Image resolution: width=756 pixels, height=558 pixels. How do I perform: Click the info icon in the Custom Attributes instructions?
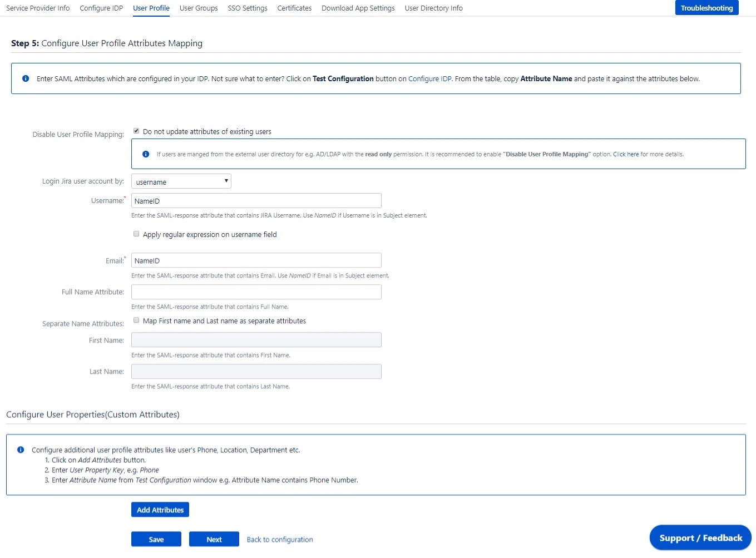[x=21, y=450]
